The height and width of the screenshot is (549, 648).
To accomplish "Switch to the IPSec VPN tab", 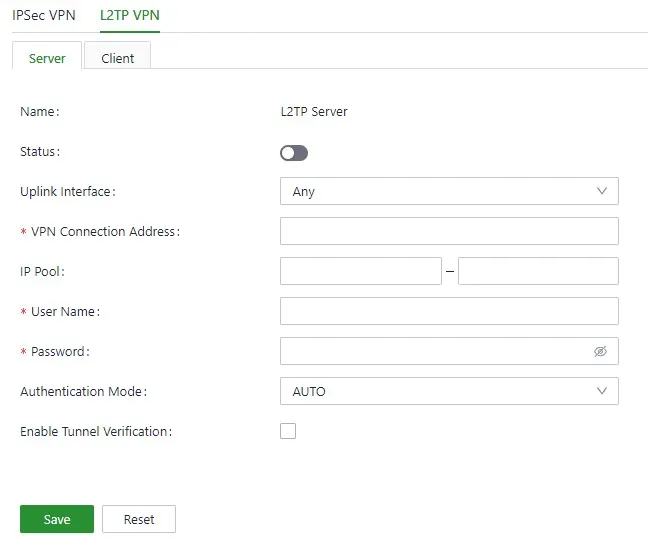I will tap(43, 15).
